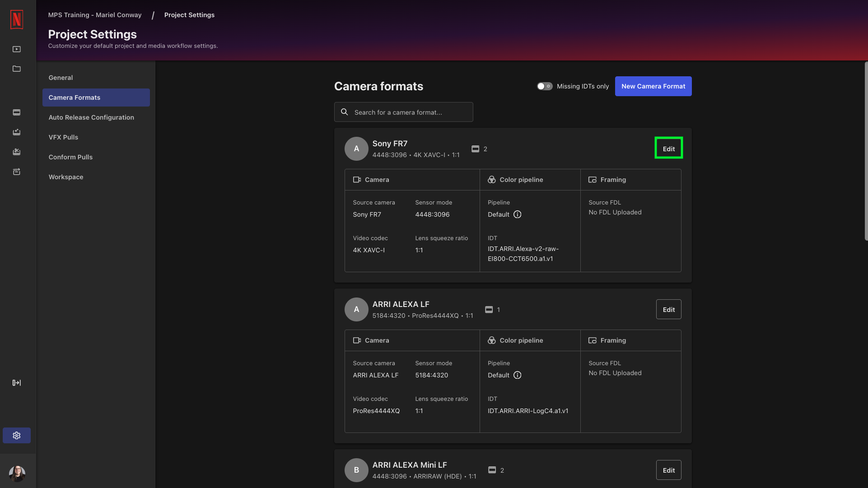The width and height of the screenshot is (868, 488).
Task: Edit the ARRI ALEXA LF camera format
Action: pyautogui.click(x=669, y=309)
